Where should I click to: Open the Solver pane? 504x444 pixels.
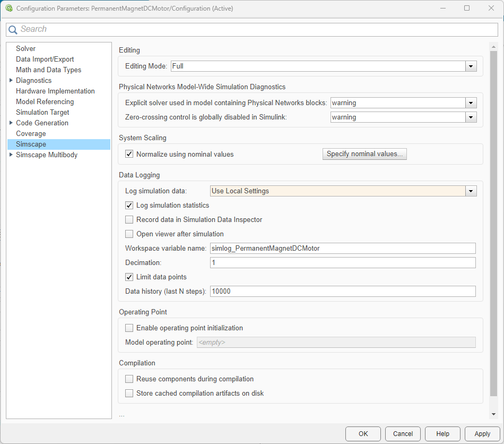(x=25, y=48)
